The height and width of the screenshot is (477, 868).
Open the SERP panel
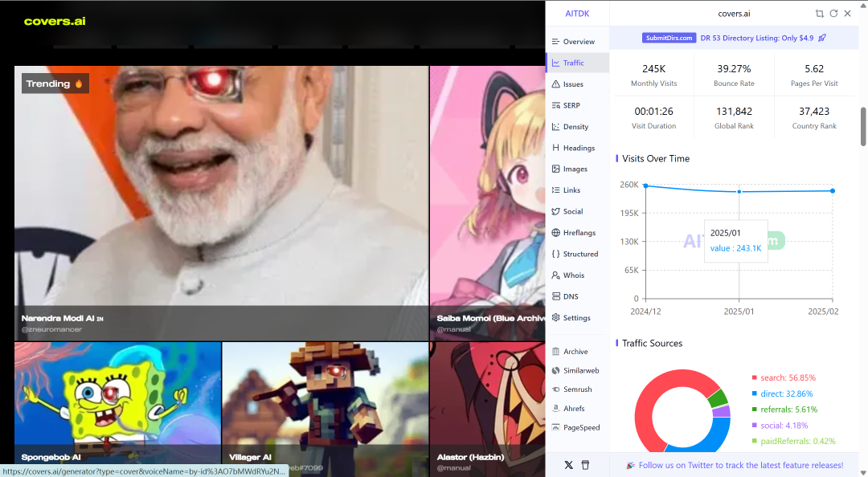(577, 105)
